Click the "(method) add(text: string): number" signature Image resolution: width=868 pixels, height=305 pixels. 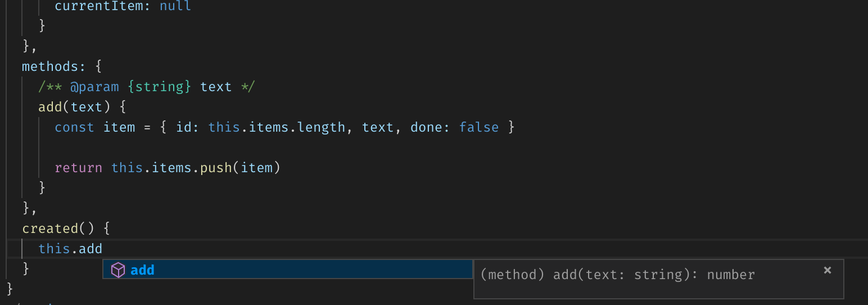[x=617, y=275]
